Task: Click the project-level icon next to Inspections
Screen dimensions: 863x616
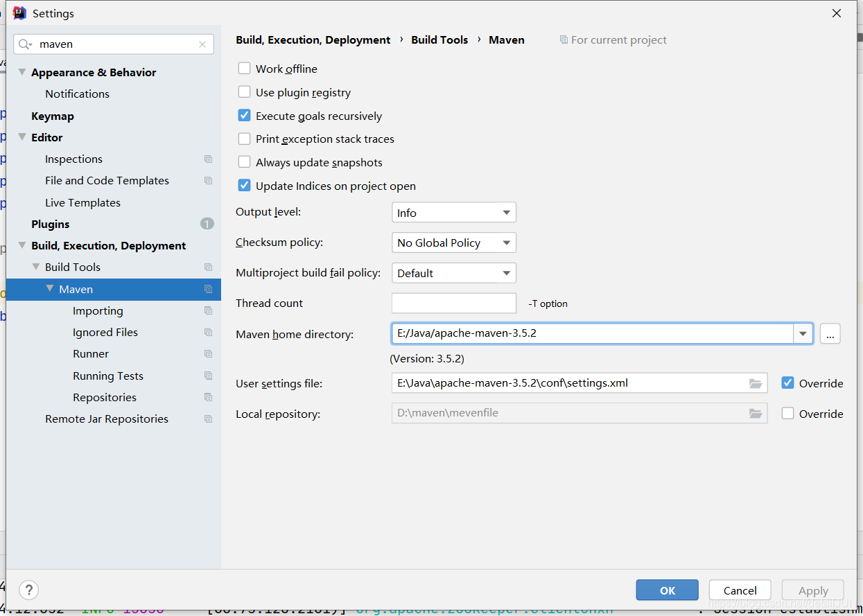Action: click(x=208, y=159)
